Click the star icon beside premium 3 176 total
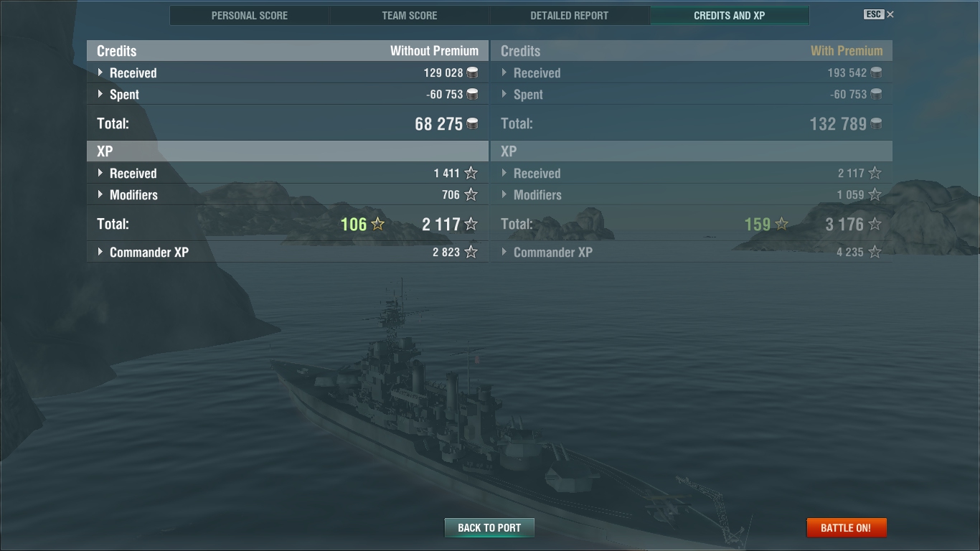The height and width of the screenshot is (551, 980). click(x=875, y=225)
